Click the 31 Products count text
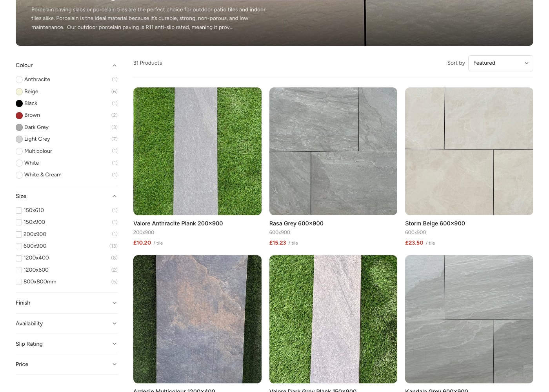 (x=147, y=63)
